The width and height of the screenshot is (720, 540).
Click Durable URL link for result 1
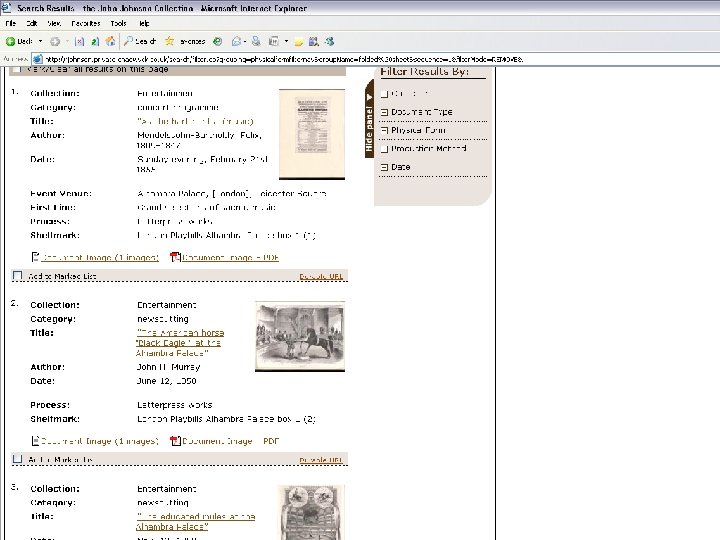(x=321, y=276)
